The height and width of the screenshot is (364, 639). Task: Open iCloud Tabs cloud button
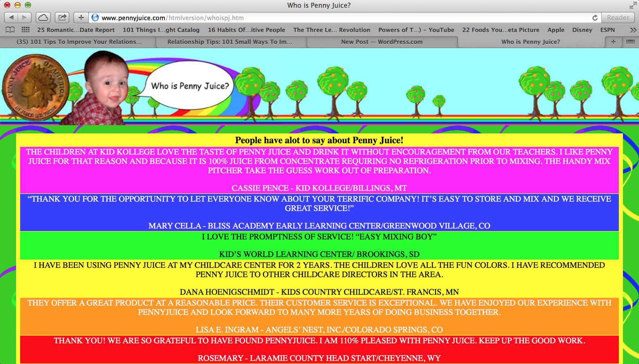point(43,17)
